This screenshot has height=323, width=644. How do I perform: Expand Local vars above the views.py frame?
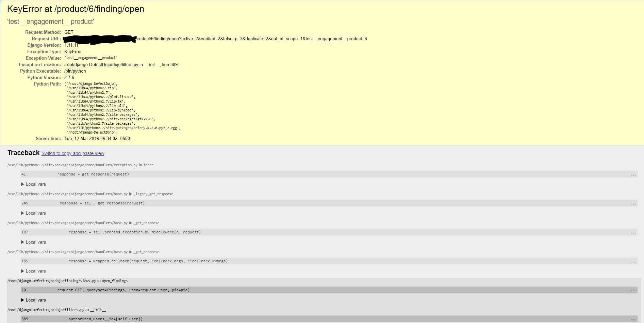(33, 271)
